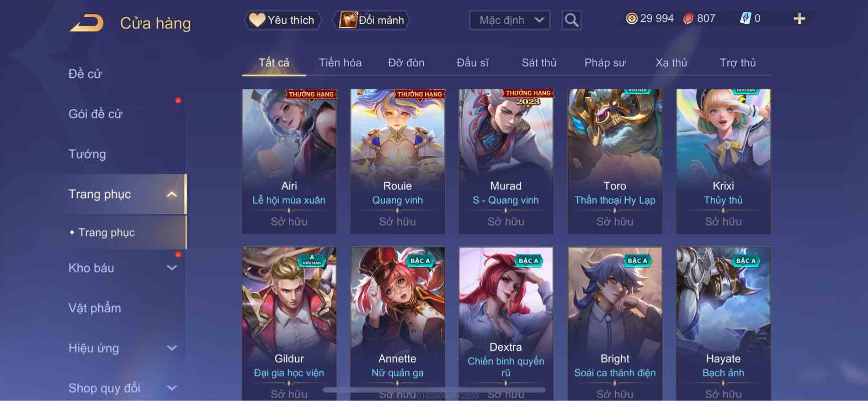
Task: Switch to the Sát thủ tab
Action: [x=539, y=63]
